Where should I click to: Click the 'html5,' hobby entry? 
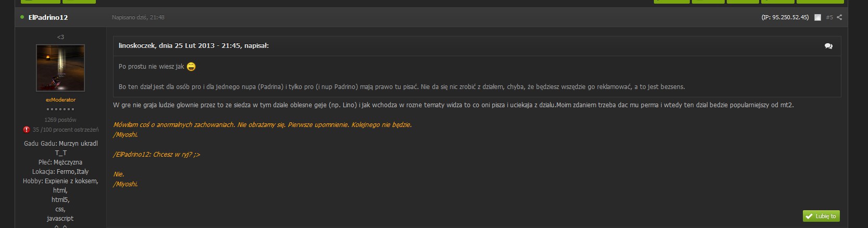[60, 199]
